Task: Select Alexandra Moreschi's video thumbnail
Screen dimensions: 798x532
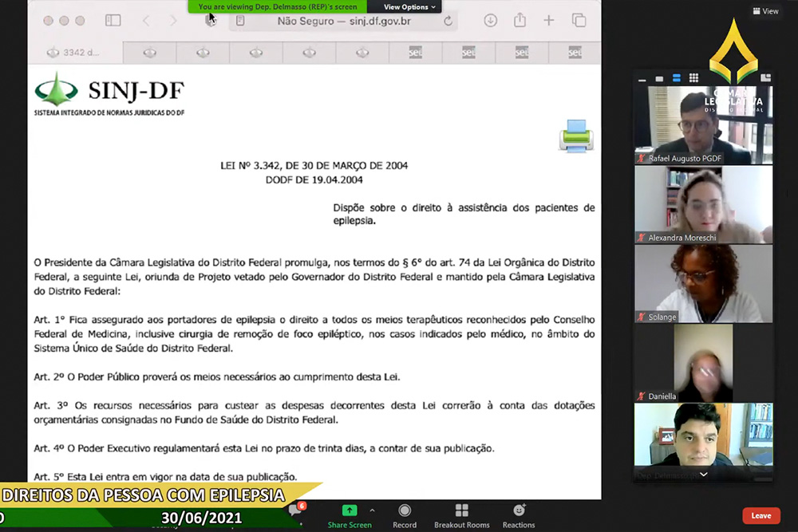Action: tap(703, 203)
